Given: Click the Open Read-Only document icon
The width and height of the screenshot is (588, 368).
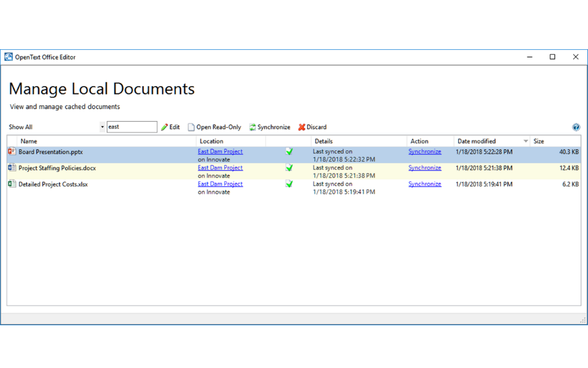Looking at the screenshot, I should click(x=190, y=127).
